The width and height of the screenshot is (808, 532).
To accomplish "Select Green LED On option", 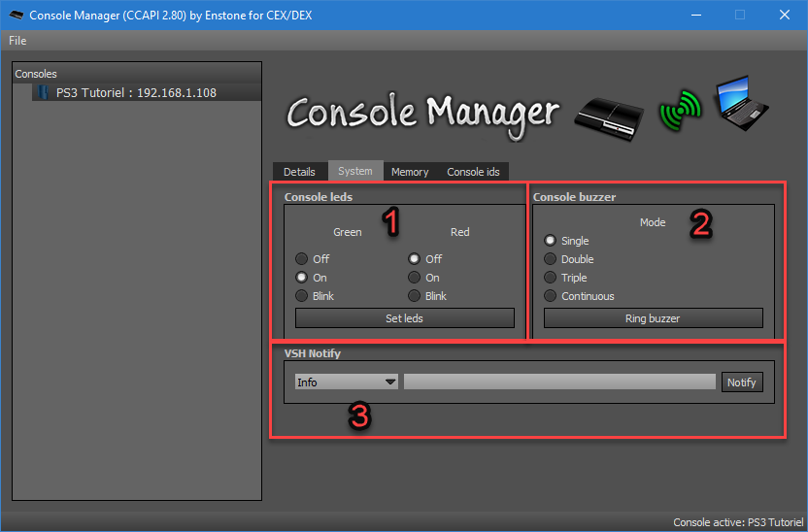I will 311,277.
